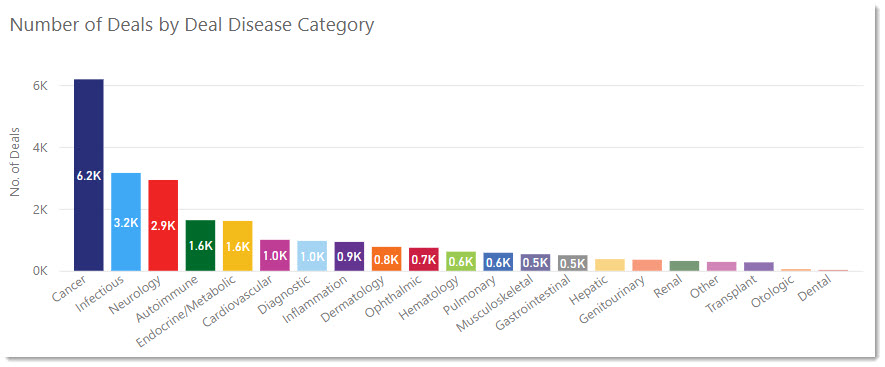This screenshot has width=885, height=367.
Task: Click the chart title text
Action: click(x=192, y=25)
